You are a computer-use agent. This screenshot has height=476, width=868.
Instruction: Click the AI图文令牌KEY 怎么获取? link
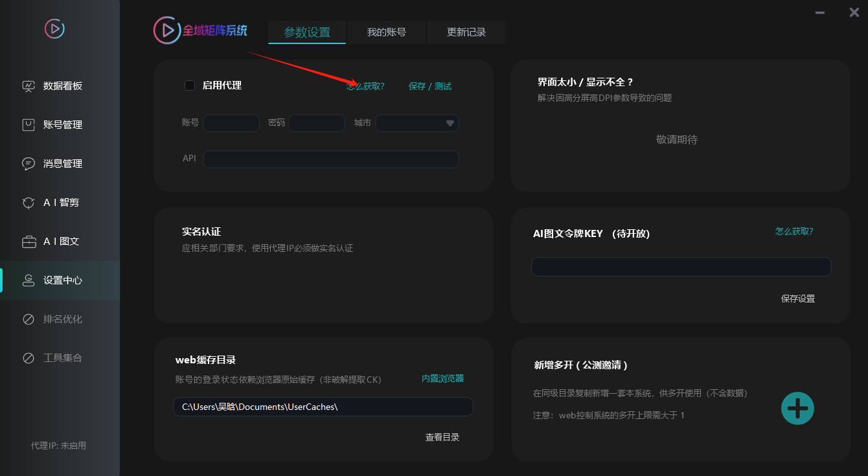pos(794,231)
